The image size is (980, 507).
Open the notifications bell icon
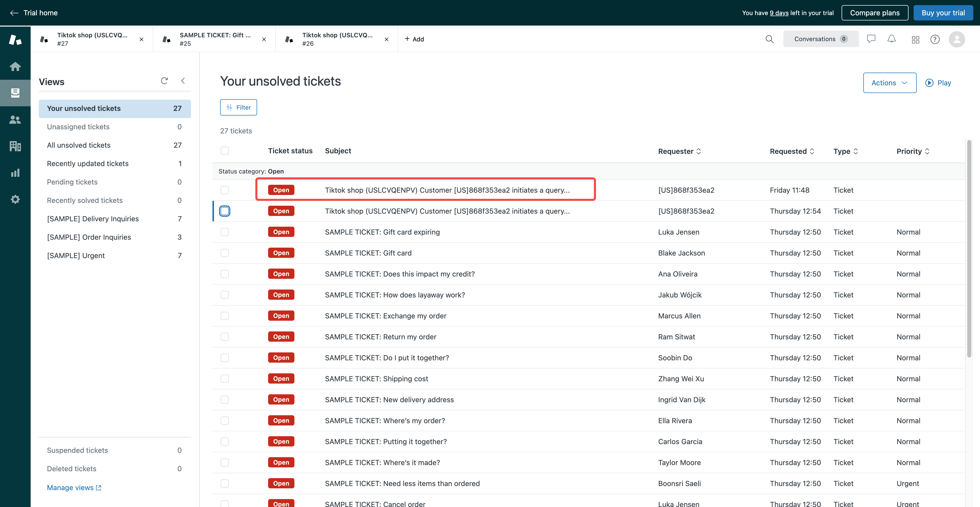[891, 39]
